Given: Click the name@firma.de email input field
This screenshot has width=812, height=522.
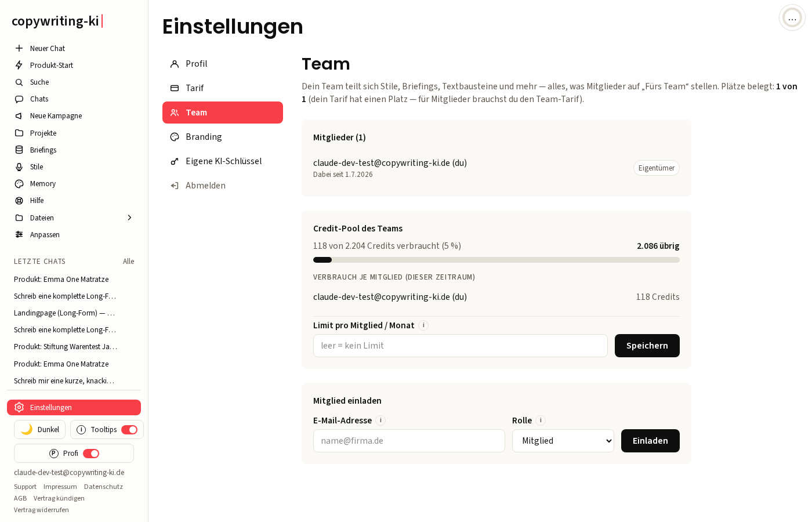Looking at the screenshot, I should coord(409,441).
